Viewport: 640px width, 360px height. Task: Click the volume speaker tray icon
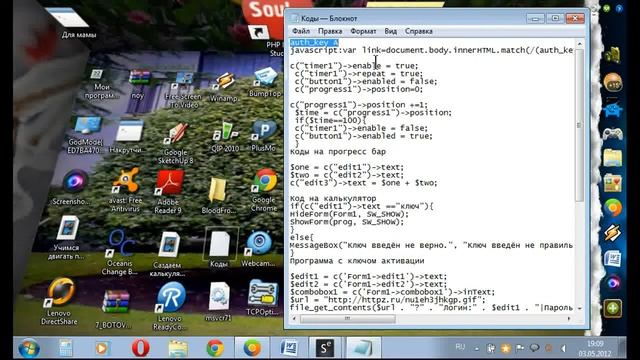(564, 348)
